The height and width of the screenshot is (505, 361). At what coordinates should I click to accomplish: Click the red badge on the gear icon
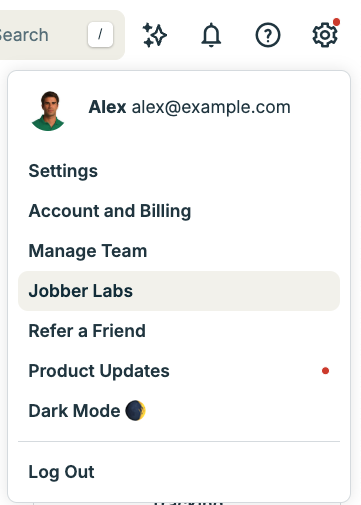(x=336, y=22)
